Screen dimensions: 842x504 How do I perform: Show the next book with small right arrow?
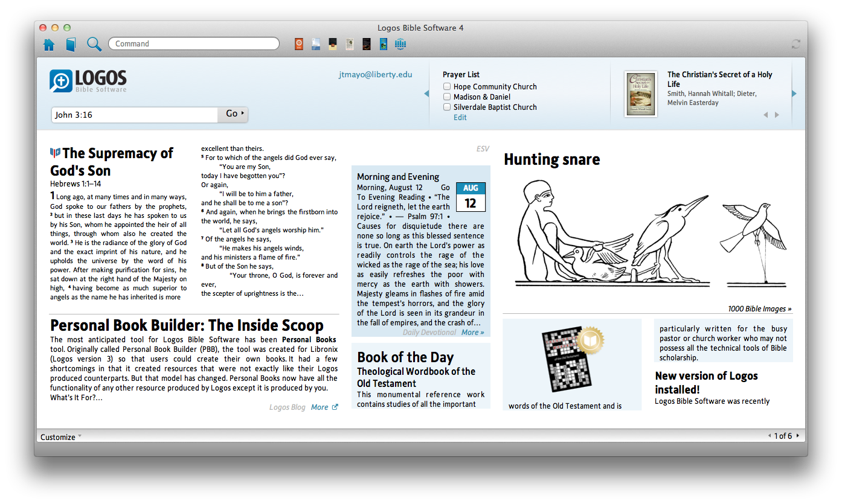pos(777,115)
